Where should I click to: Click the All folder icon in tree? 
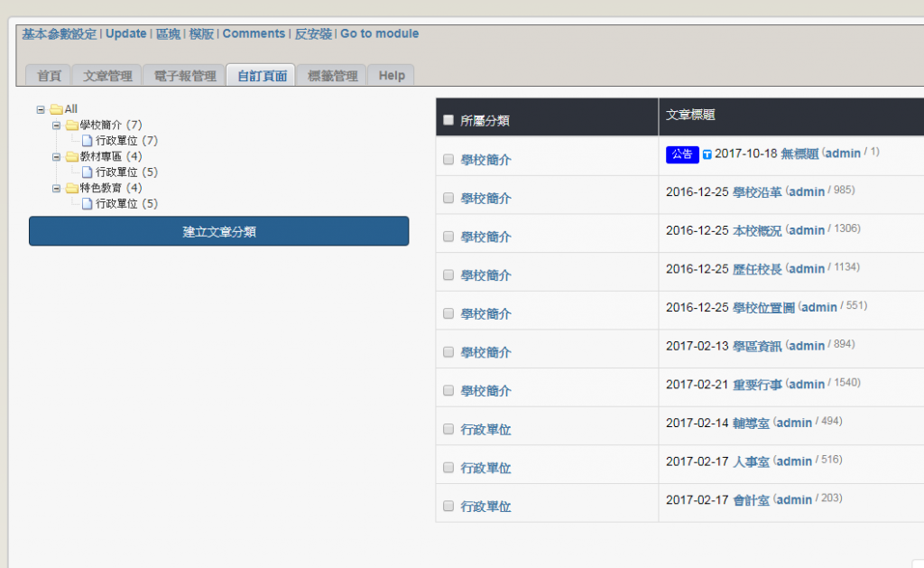click(x=57, y=109)
